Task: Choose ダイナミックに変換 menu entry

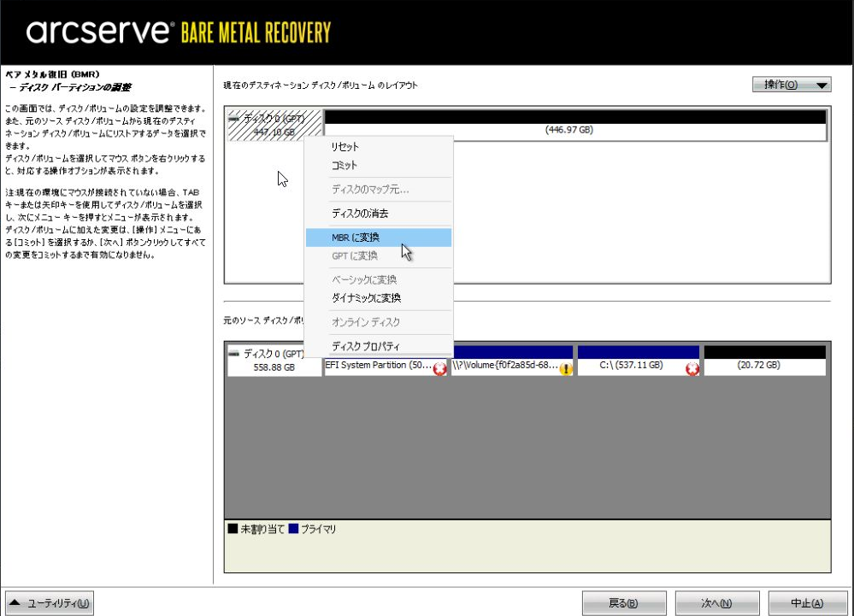Action: pyautogui.click(x=379, y=297)
